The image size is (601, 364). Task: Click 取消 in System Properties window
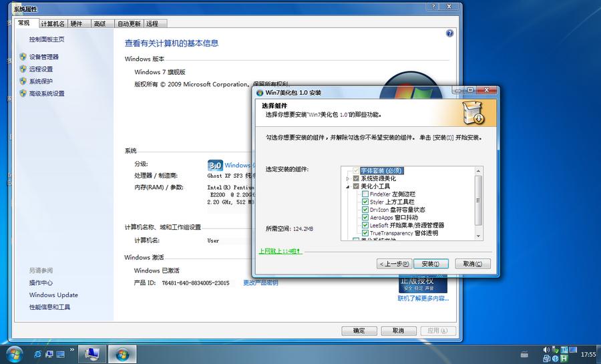[x=398, y=331]
